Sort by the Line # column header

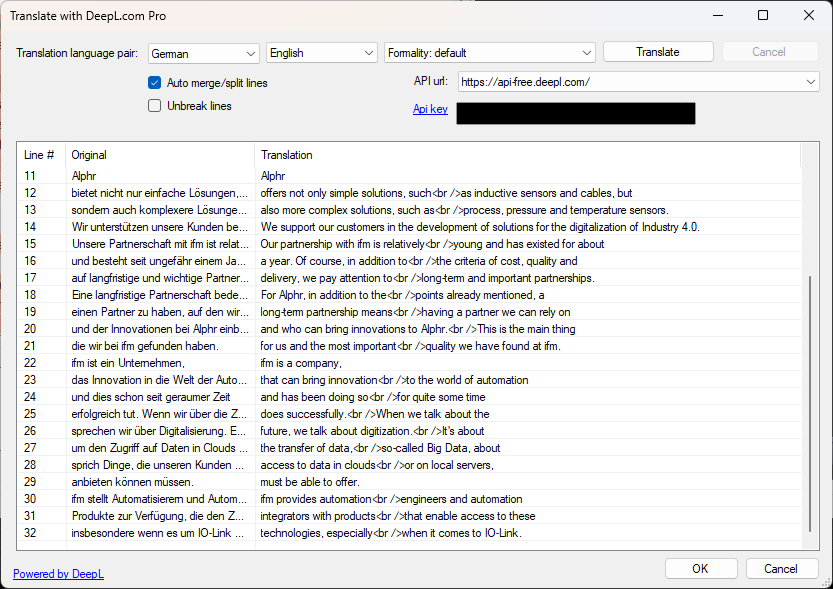[38, 155]
